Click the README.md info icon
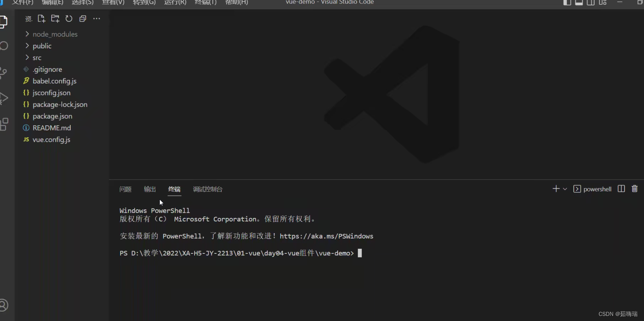Image resolution: width=644 pixels, height=321 pixels. point(26,128)
